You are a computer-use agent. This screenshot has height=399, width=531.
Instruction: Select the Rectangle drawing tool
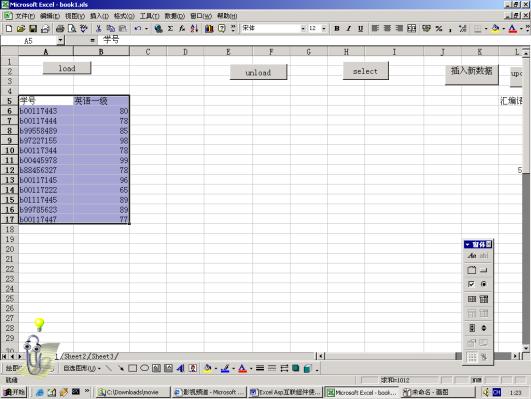click(133, 368)
